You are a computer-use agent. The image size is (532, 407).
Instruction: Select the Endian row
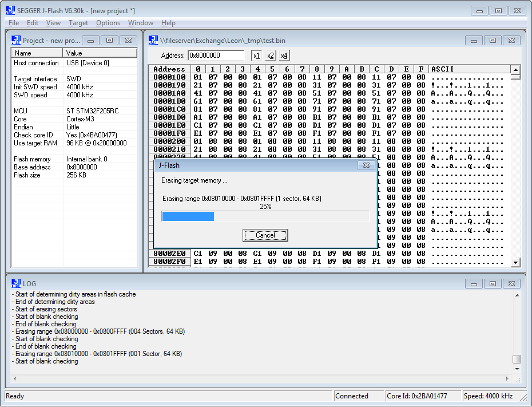point(74,127)
